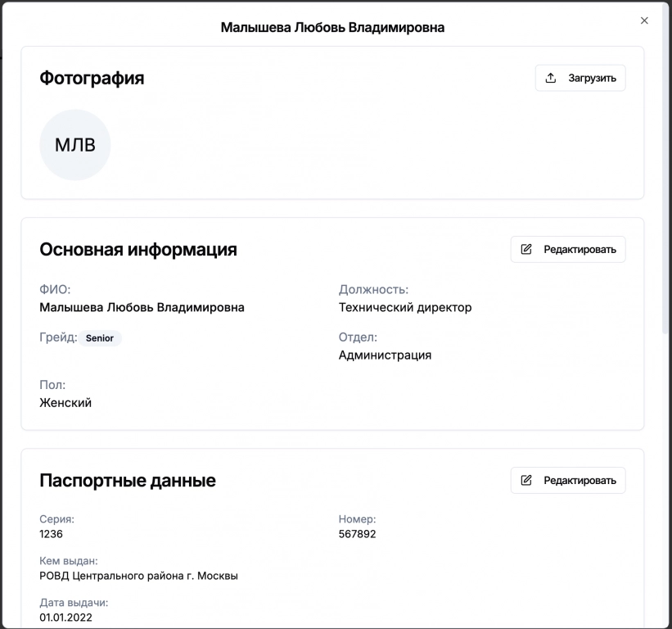The width and height of the screenshot is (672, 629).
Task: Click the Технический директор position value
Action: (x=405, y=307)
